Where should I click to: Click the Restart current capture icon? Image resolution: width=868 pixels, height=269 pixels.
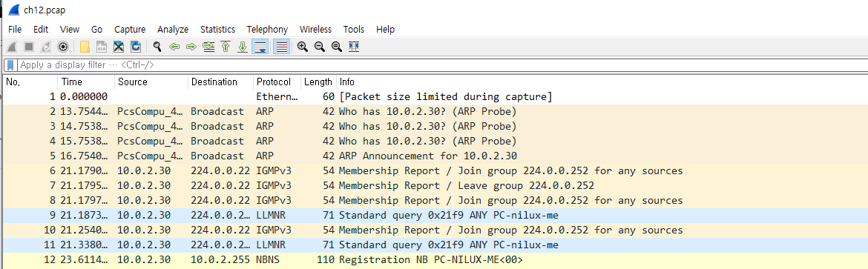tap(47, 47)
